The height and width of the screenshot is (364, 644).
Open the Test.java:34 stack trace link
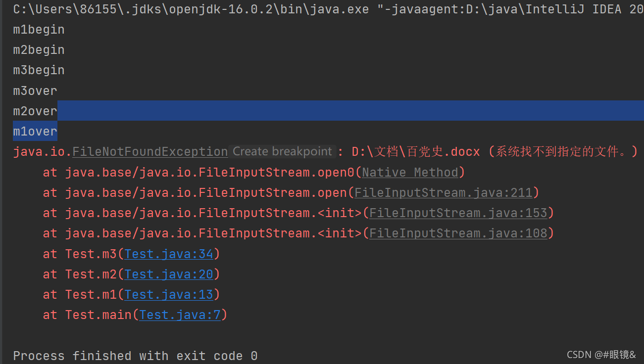click(169, 254)
